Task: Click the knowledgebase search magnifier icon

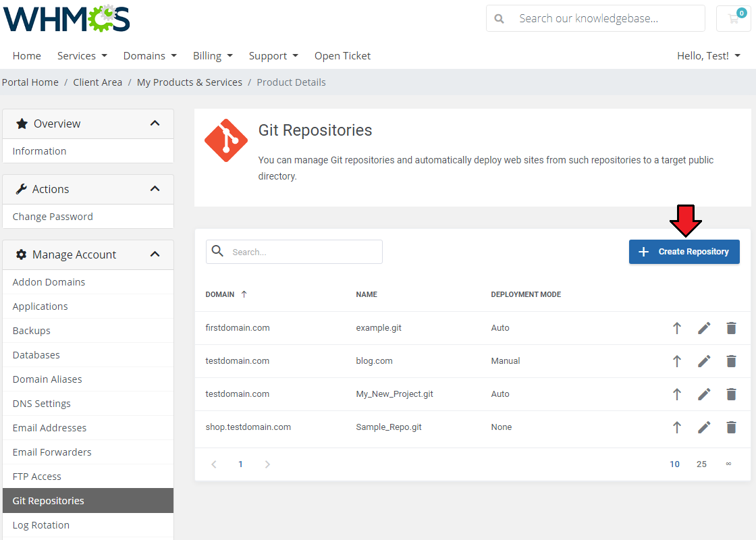Action: (x=499, y=19)
